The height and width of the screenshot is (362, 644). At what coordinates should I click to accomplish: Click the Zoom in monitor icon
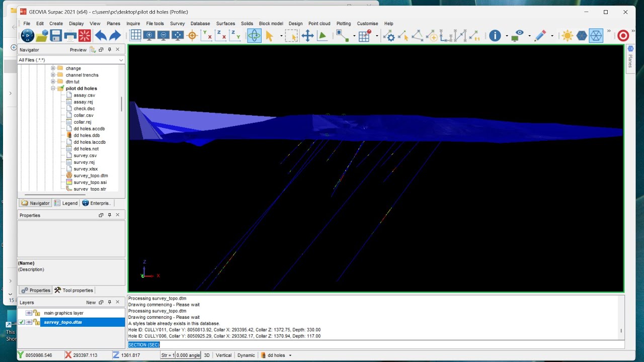click(x=149, y=36)
